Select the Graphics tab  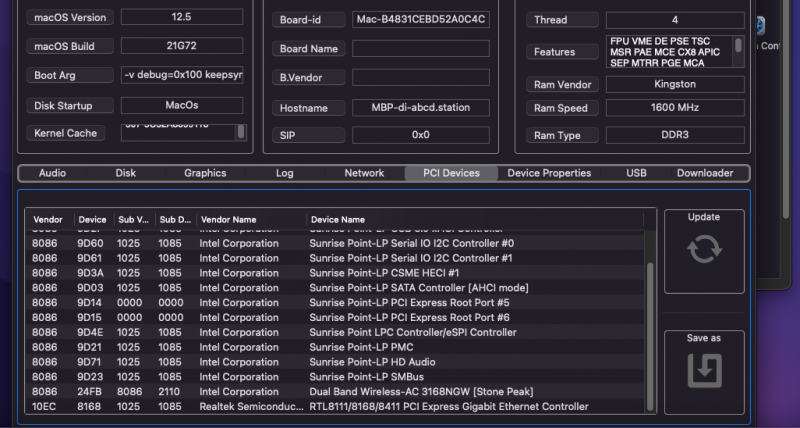pyautogui.click(x=205, y=173)
